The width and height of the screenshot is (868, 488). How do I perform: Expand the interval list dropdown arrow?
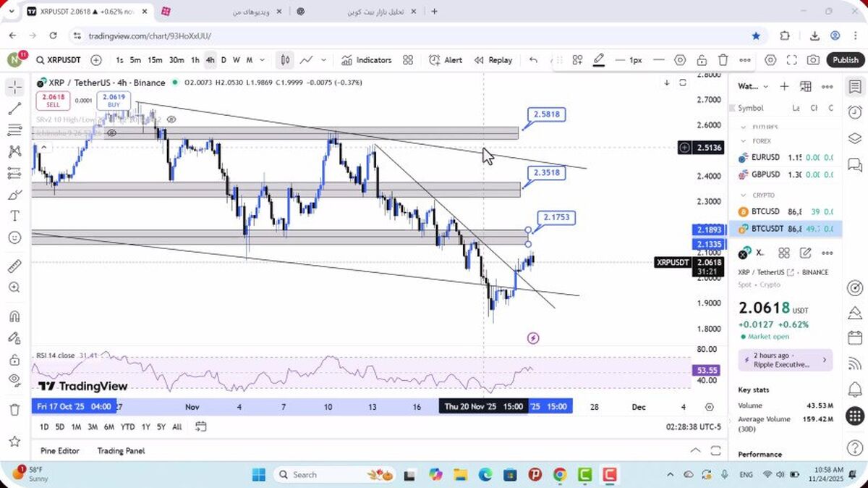pyautogui.click(x=262, y=60)
